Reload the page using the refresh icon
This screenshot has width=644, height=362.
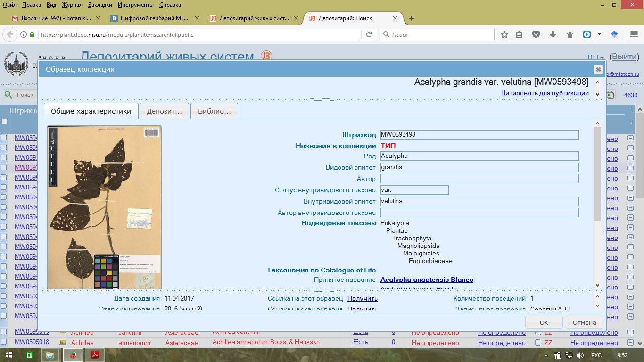click(x=369, y=34)
